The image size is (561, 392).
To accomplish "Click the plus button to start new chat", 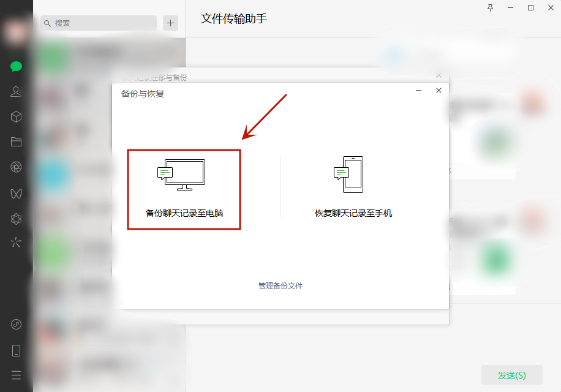I will 170,23.
